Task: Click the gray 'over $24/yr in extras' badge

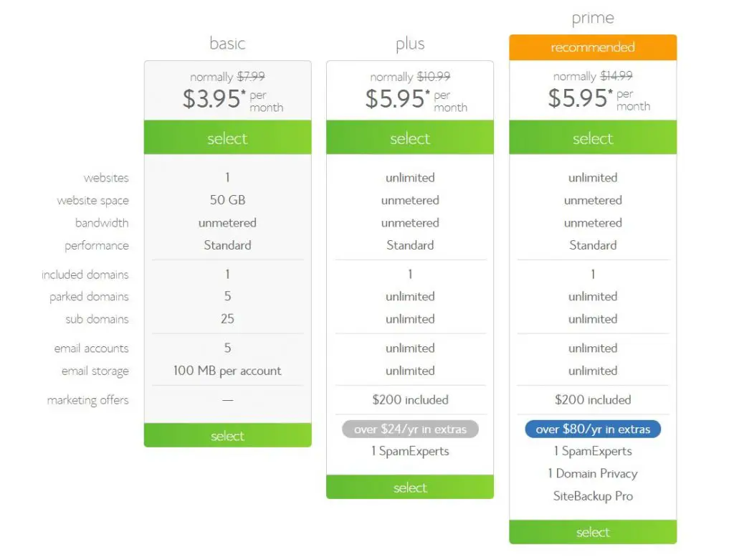Action: coord(410,429)
